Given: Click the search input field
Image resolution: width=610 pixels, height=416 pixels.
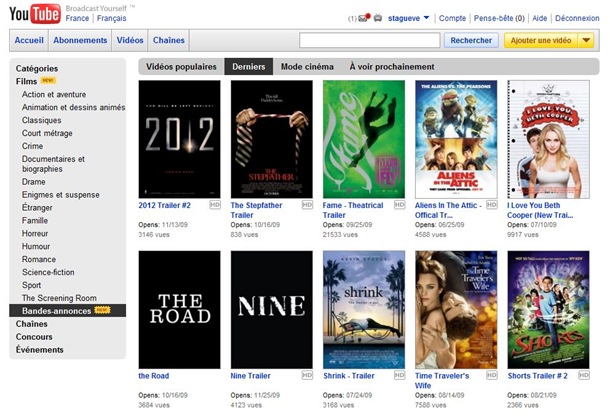Looking at the screenshot, I should [x=370, y=40].
